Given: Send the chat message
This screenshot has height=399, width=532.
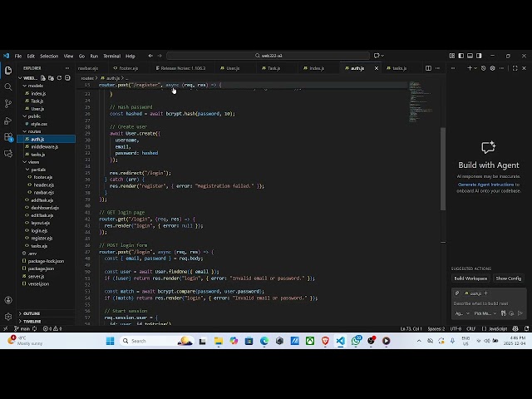Looking at the screenshot, I should [520, 313].
